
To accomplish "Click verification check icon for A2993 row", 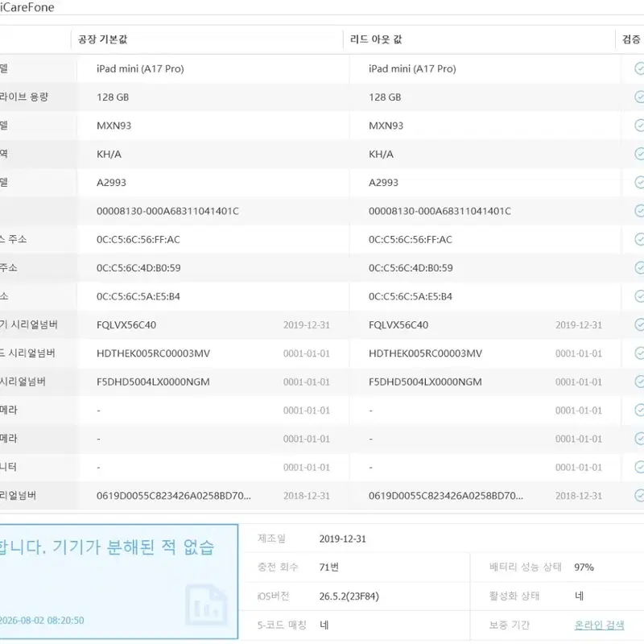I will [639, 183].
